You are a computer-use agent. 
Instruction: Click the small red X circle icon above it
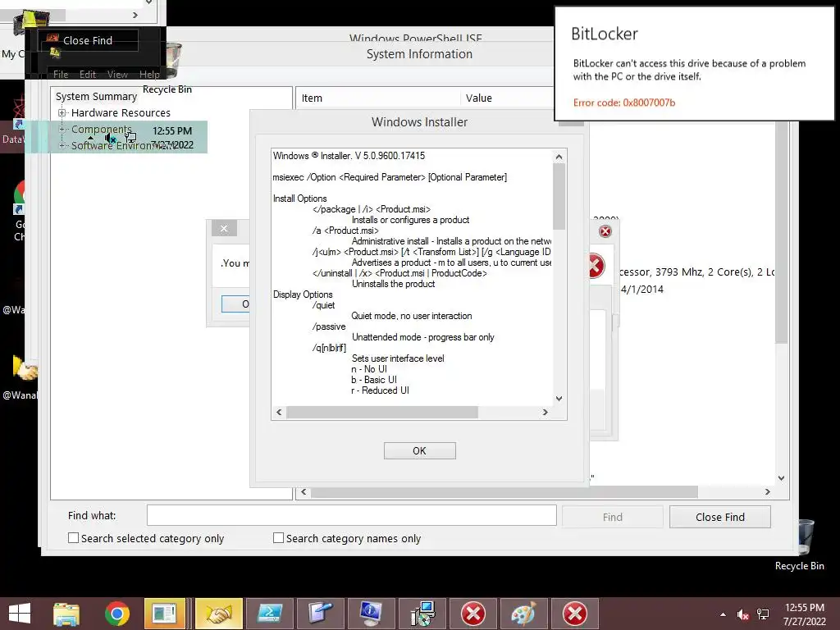pyautogui.click(x=605, y=231)
